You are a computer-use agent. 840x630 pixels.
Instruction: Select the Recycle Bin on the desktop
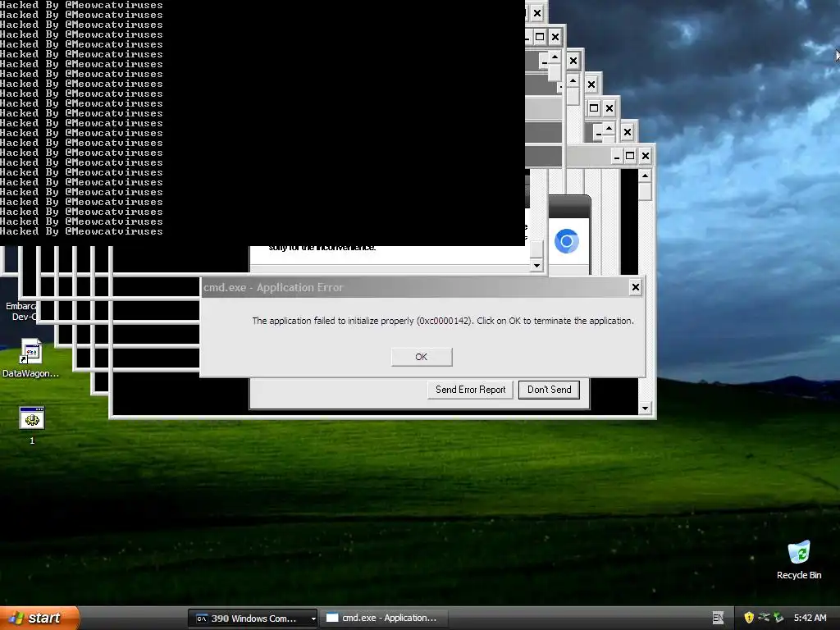(x=799, y=559)
